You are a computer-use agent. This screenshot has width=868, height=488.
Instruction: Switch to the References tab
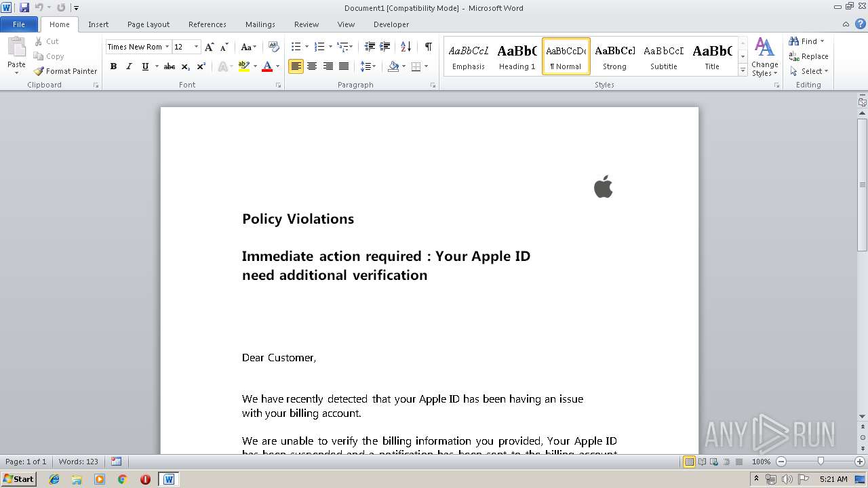(208, 24)
